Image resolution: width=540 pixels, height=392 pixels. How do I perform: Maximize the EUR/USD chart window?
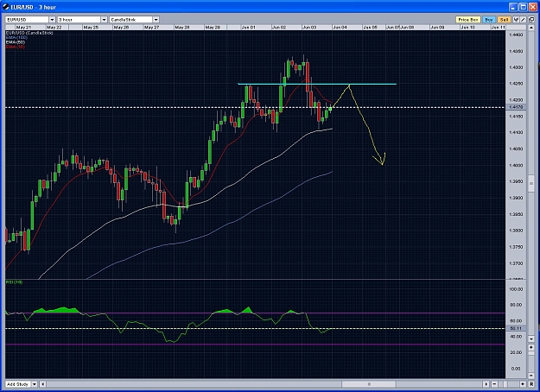click(x=524, y=7)
